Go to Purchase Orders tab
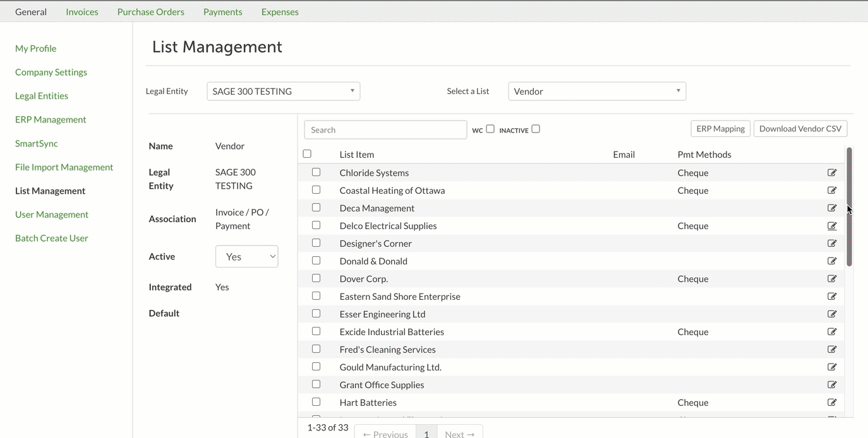This screenshot has width=868, height=438. point(151,11)
